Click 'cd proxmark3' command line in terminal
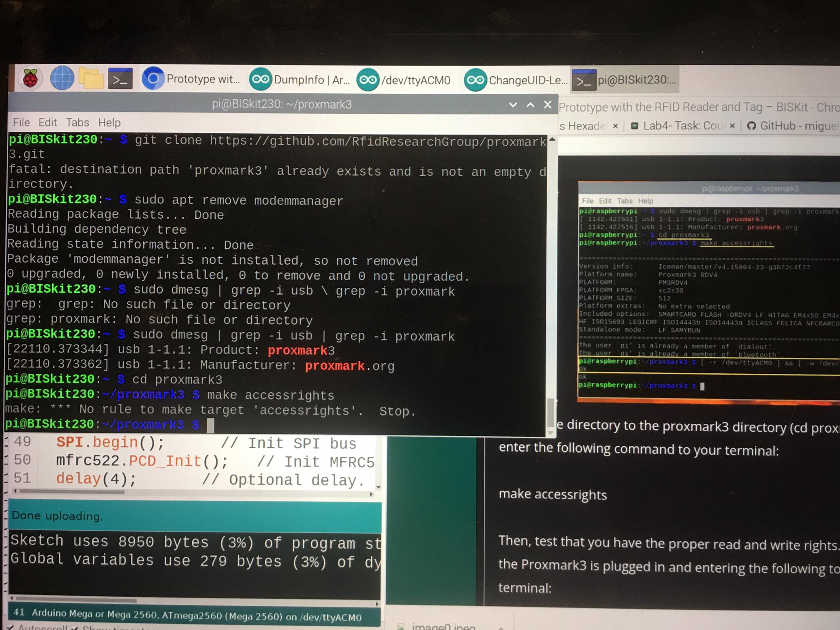840x630 pixels. point(115,380)
